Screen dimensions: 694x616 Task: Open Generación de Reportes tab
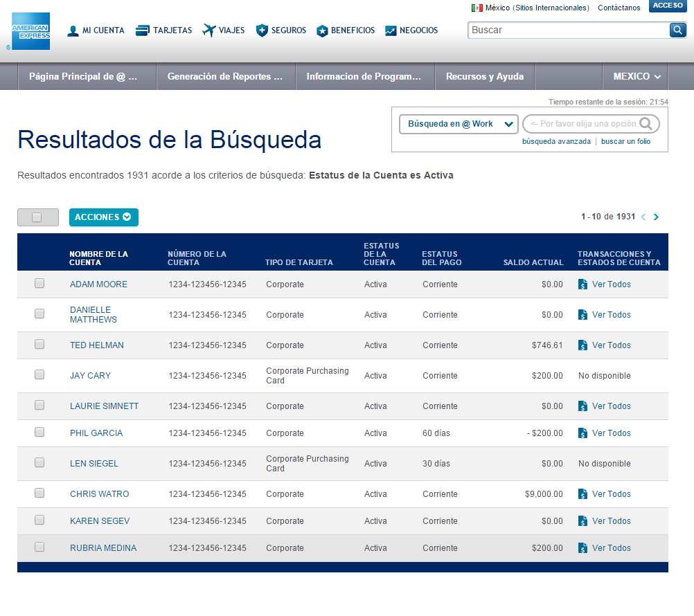(x=226, y=77)
